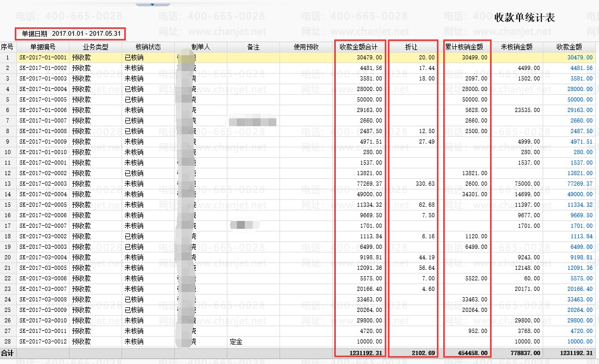The image size is (599, 364).
Task: Sort by the 序号 column header
Action: (7, 47)
